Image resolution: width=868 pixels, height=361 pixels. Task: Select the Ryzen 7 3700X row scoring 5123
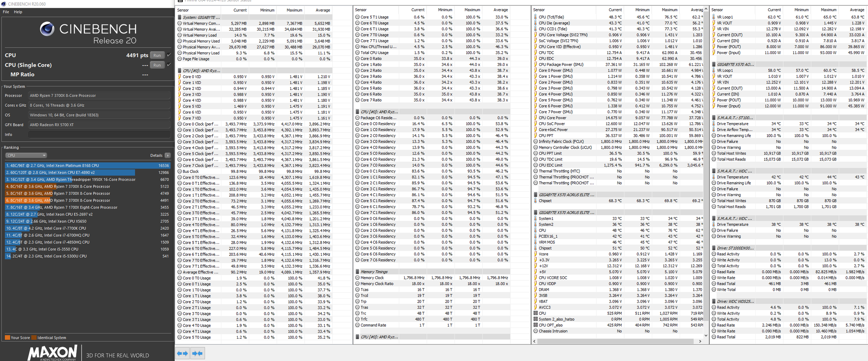click(x=88, y=186)
